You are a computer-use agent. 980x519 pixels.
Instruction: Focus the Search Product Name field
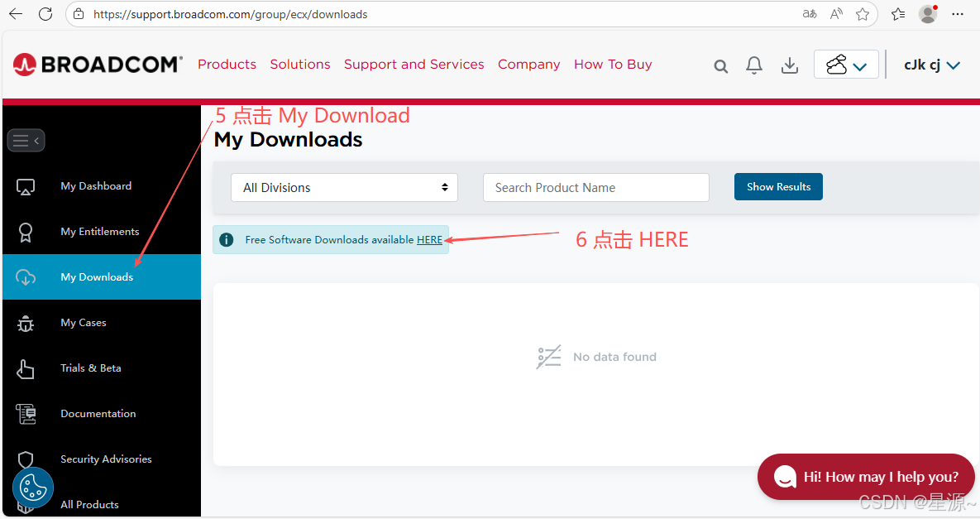pyautogui.click(x=596, y=188)
